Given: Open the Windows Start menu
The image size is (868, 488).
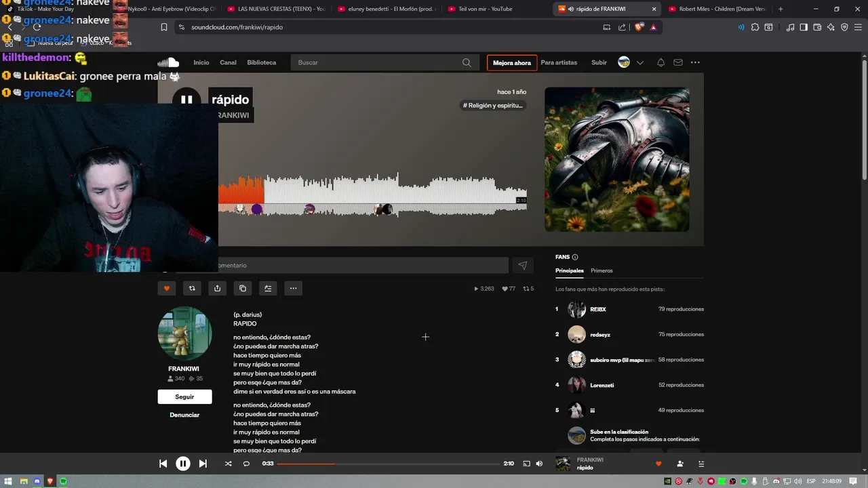Looking at the screenshot, I should click(9, 481).
